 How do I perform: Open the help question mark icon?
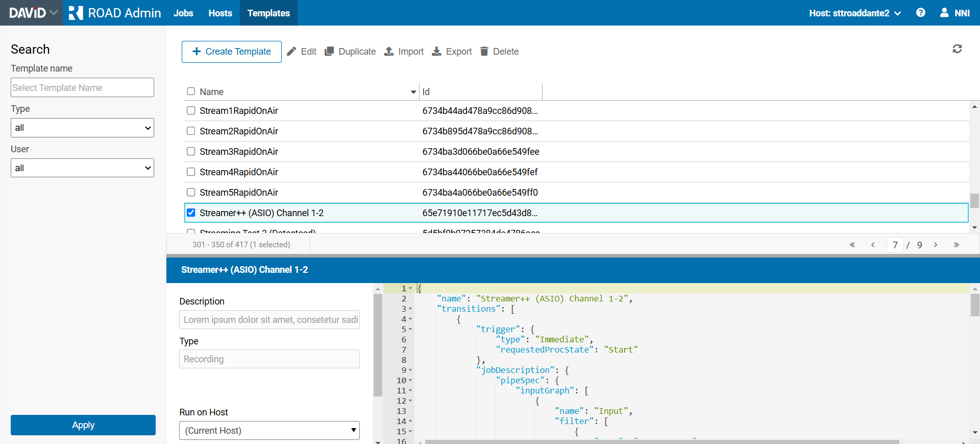(x=920, y=13)
